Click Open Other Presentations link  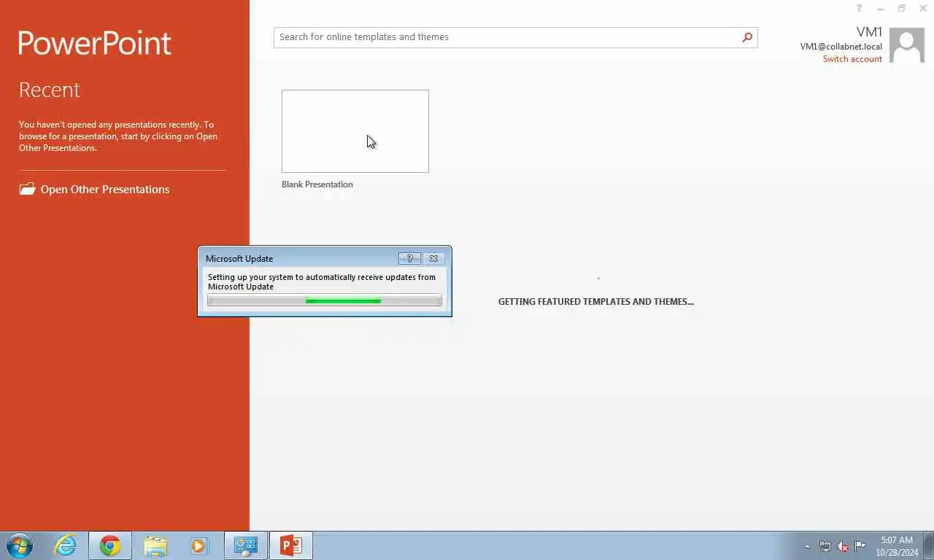105,190
